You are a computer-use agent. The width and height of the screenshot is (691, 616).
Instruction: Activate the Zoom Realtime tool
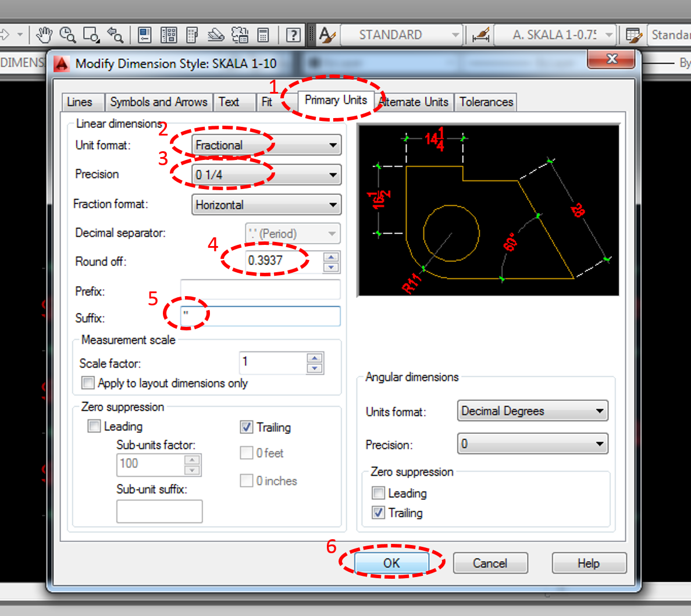(x=68, y=35)
